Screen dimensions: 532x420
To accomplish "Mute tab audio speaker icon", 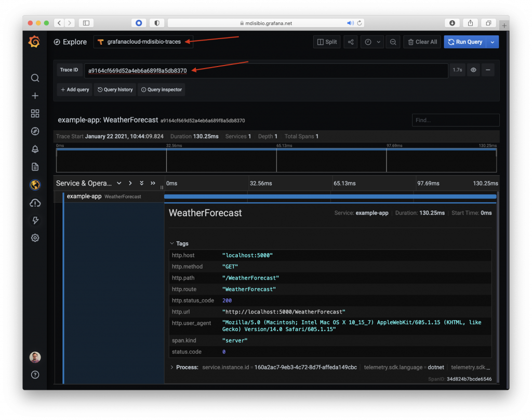I will click(350, 23).
